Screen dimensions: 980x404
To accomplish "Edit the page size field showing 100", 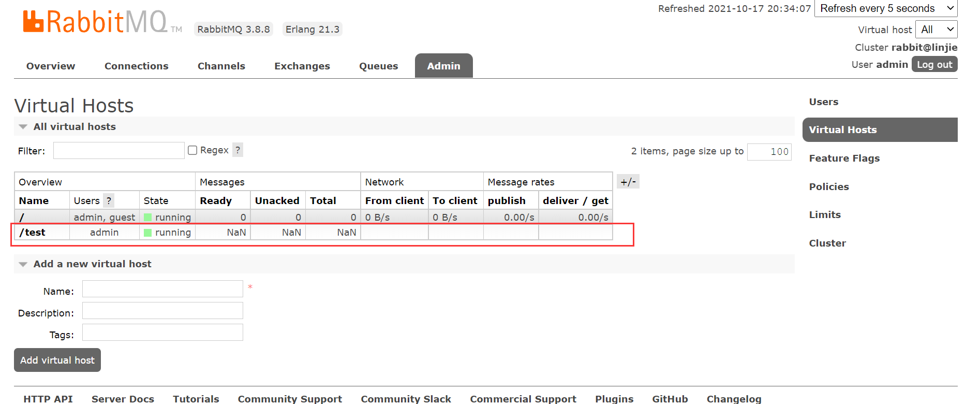I will click(x=769, y=152).
